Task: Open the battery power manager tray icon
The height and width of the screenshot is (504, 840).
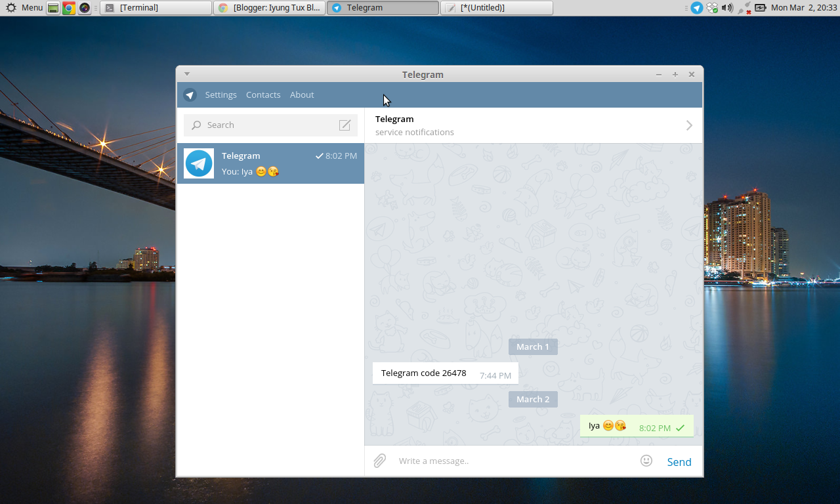Action: click(760, 7)
